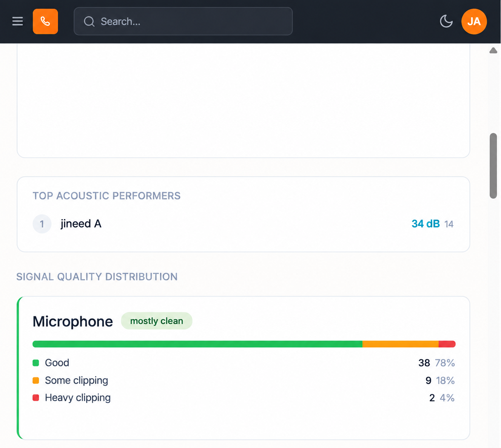The image size is (501, 448).
Task: Click Top Acoustic Performers section title
Action: [106, 196]
